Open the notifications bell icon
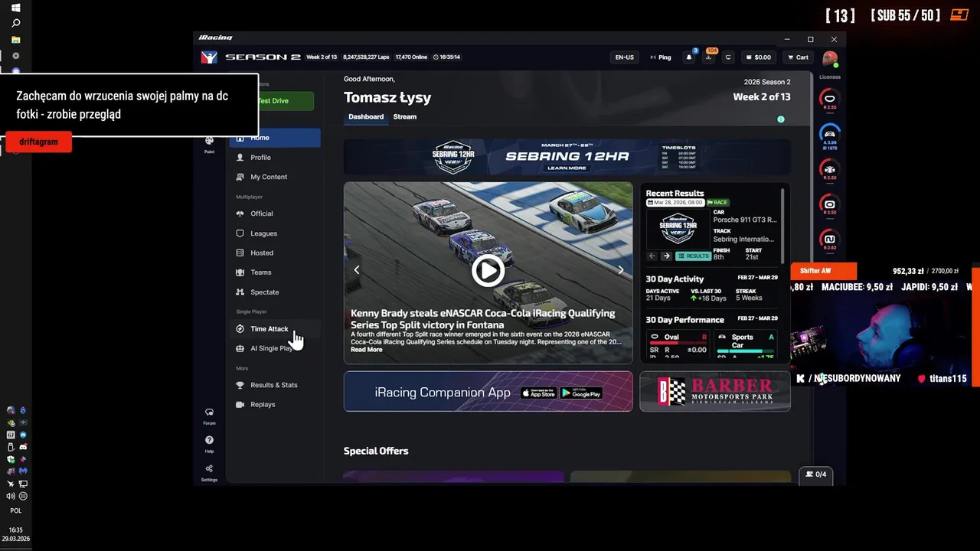This screenshot has height=551, width=980. tap(689, 57)
